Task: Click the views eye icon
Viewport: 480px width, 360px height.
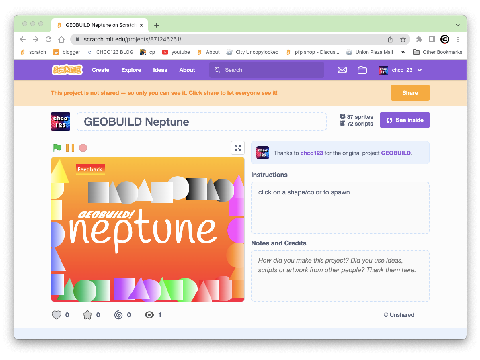Action: click(x=149, y=315)
